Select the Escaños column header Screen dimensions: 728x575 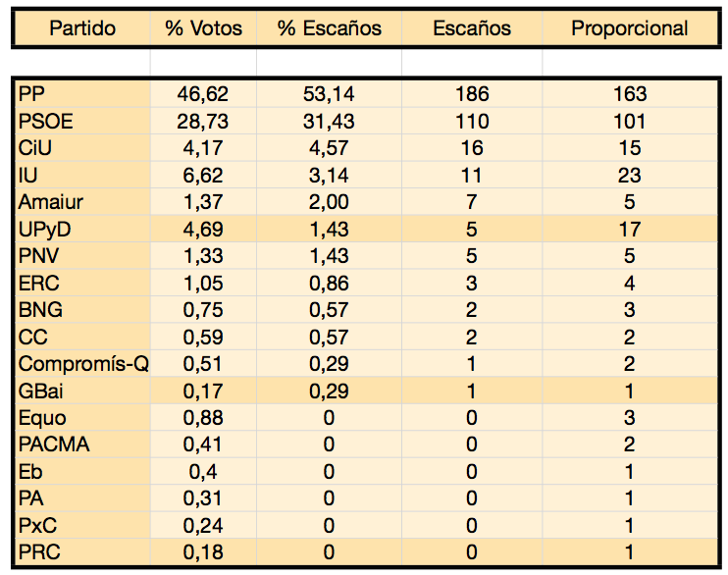[472, 28]
